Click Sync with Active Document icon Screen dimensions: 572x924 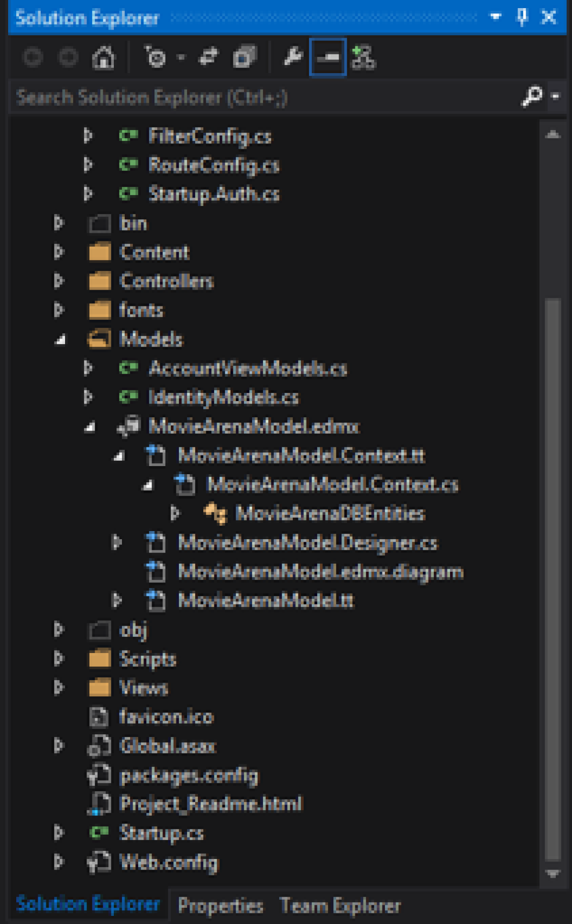click(209, 58)
